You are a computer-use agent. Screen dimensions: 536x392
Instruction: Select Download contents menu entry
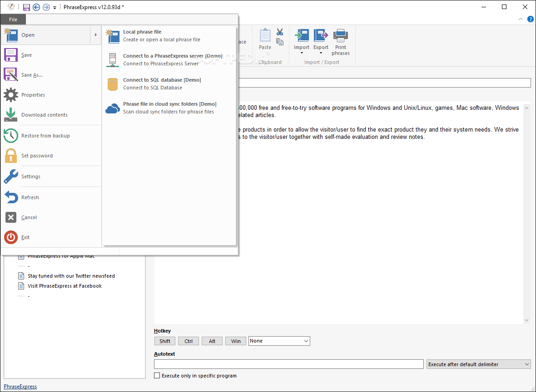[51, 115]
